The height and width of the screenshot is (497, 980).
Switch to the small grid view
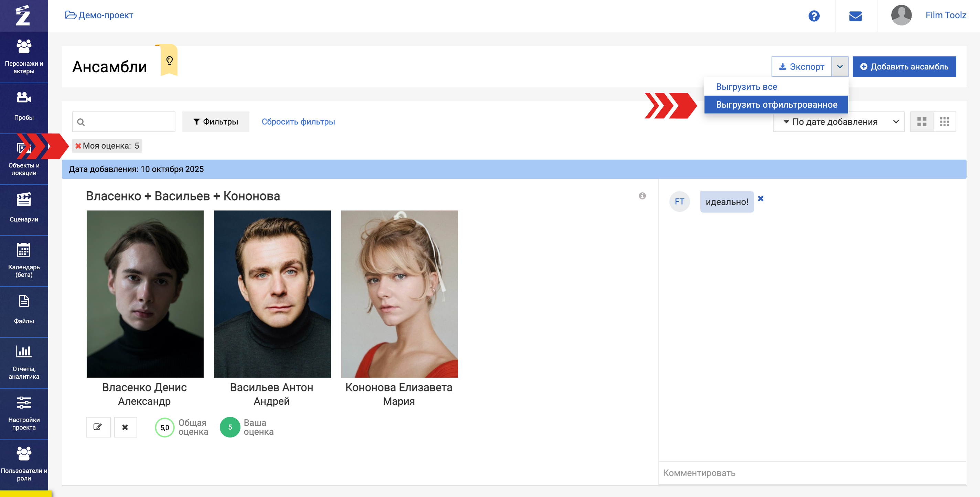coord(944,122)
